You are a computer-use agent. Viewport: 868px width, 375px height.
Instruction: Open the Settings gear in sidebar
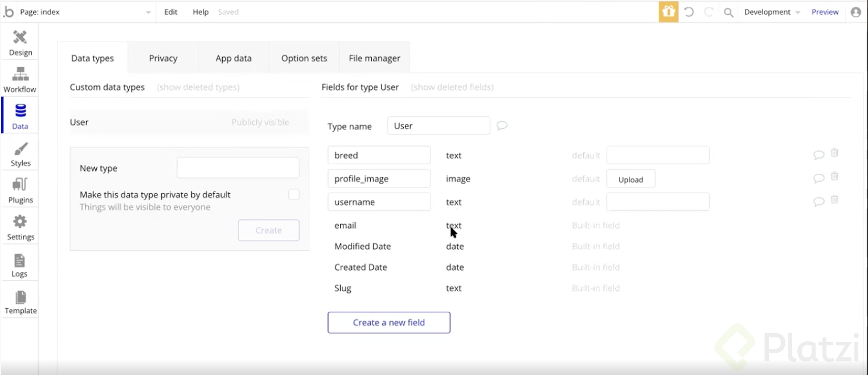(20, 227)
